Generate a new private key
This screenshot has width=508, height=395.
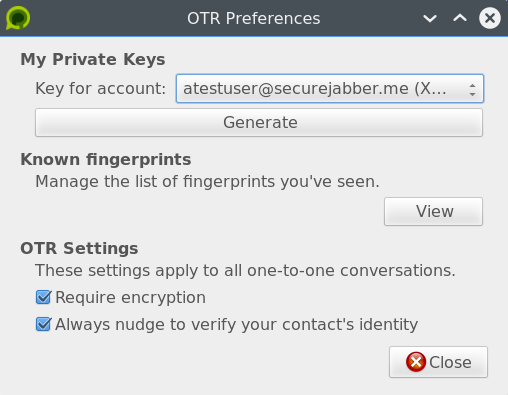point(259,122)
